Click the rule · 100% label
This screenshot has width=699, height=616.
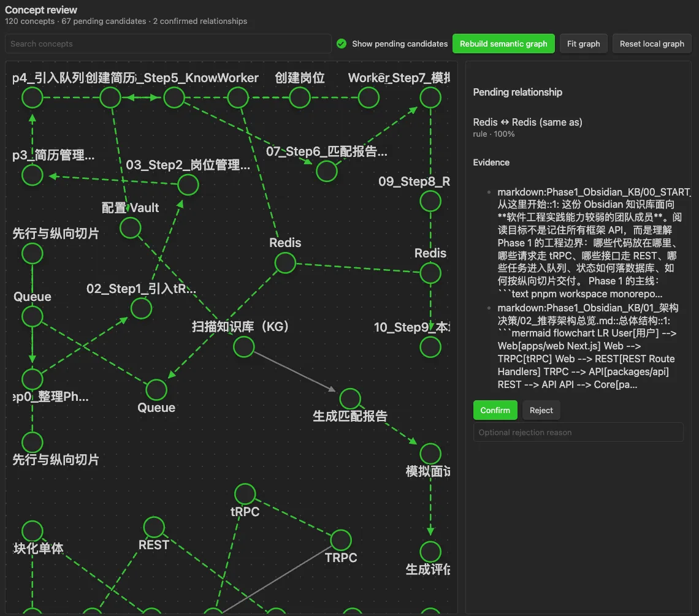click(494, 134)
